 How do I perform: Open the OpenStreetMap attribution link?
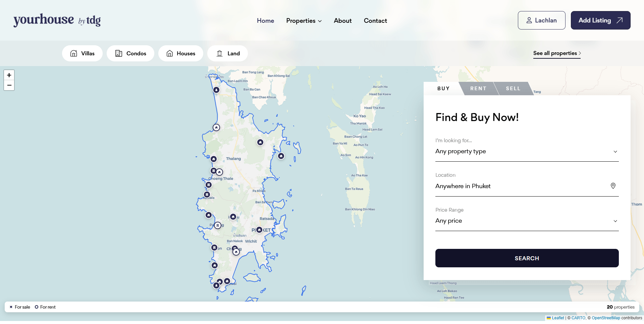[x=606, y=318]
